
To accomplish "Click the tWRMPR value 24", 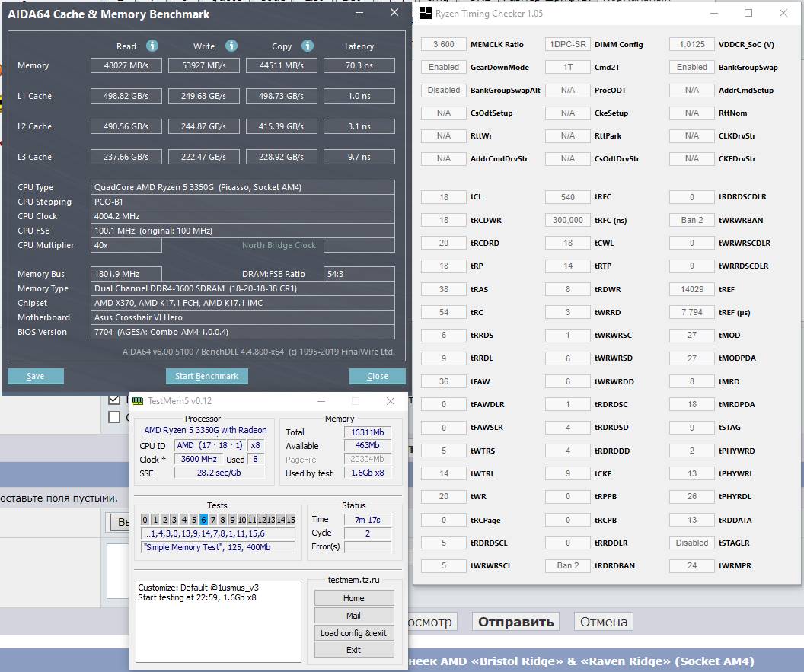I will click(x=692, y=565).
